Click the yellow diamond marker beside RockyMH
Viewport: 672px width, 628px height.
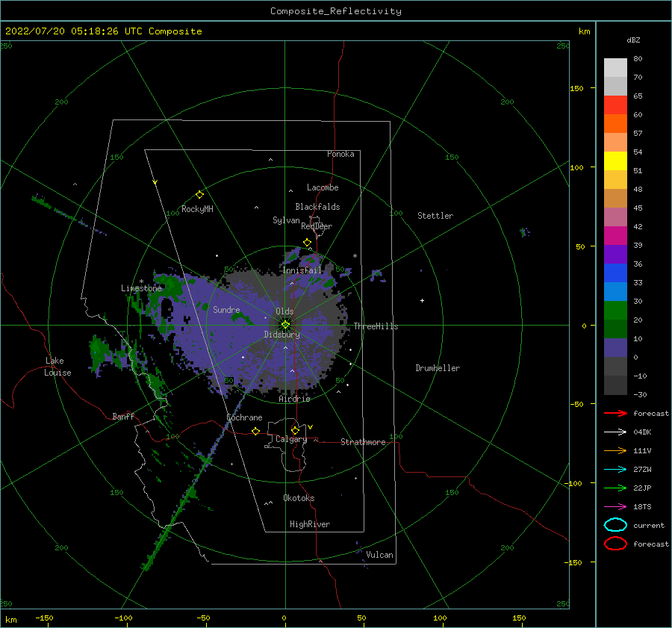coord(199,195)
